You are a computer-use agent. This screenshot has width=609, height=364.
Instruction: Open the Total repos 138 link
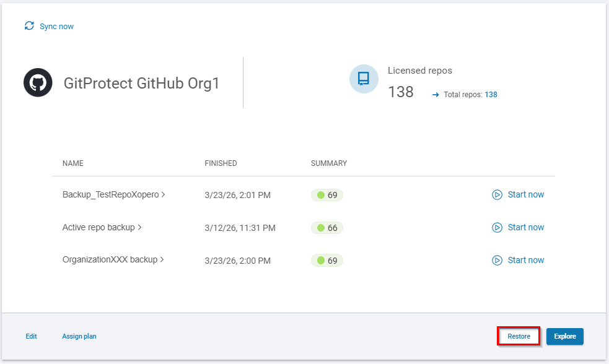(x=491, y=95)
